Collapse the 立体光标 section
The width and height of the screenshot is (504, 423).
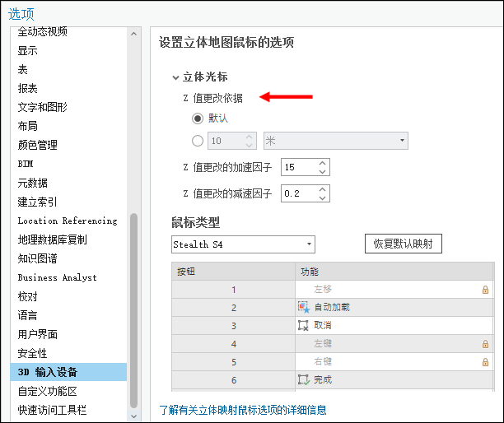175,77
